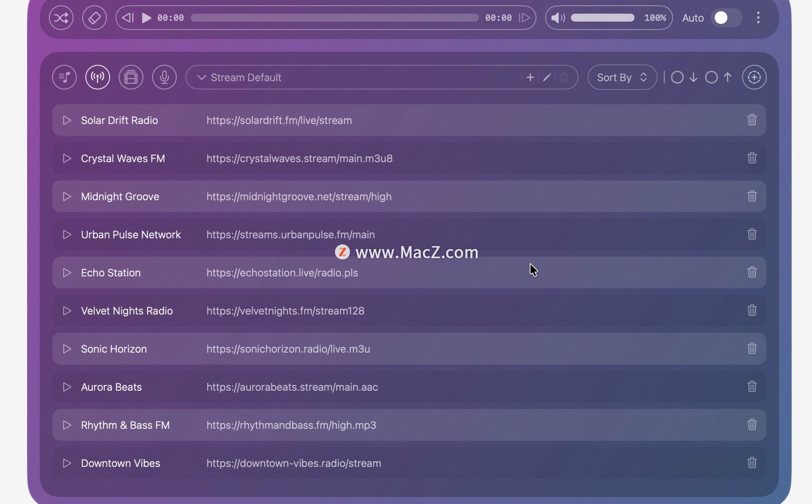The image size is (812, 504).
Task: Open the microphone podcast section
Action: (165, 77)
